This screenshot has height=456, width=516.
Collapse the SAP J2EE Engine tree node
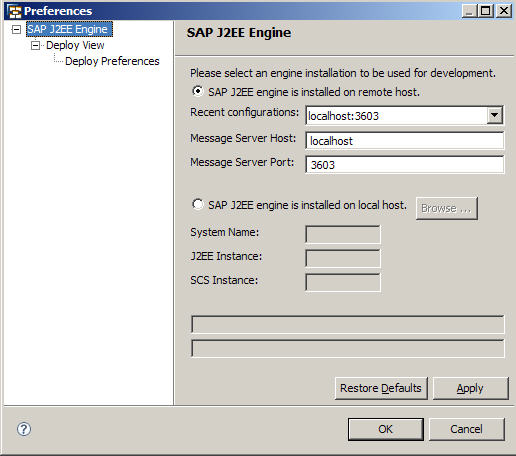click(x=16, y=29)
